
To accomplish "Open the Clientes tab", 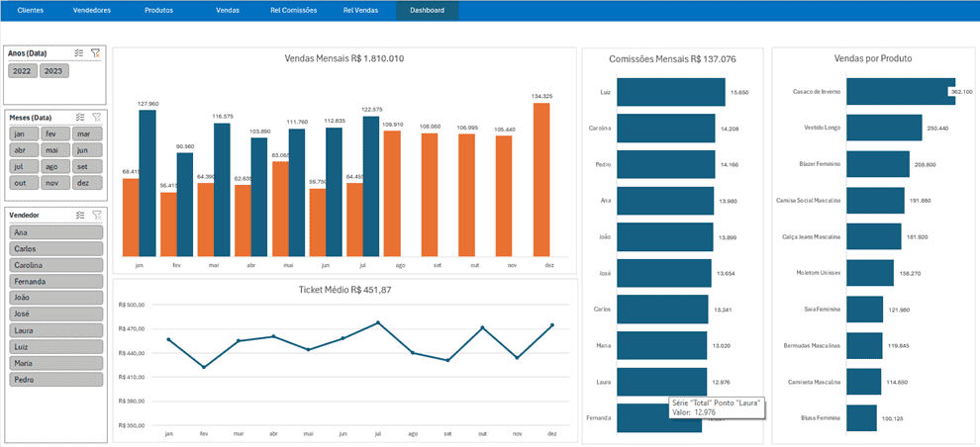I will (x=31, y=11).
